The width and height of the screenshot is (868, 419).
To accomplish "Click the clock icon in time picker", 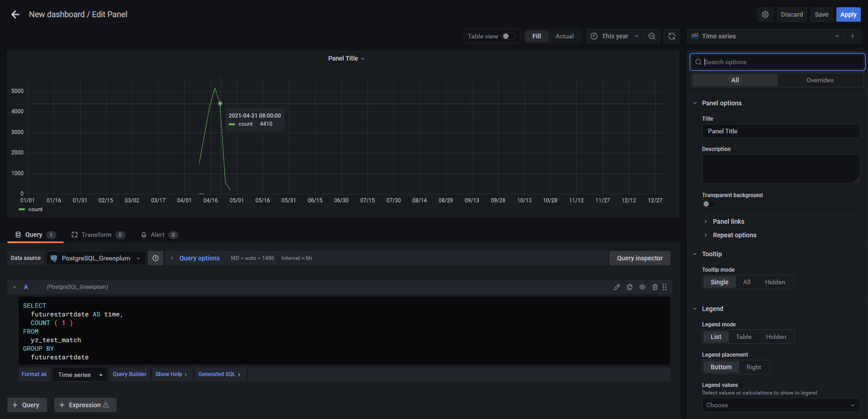I will (594, 36).
